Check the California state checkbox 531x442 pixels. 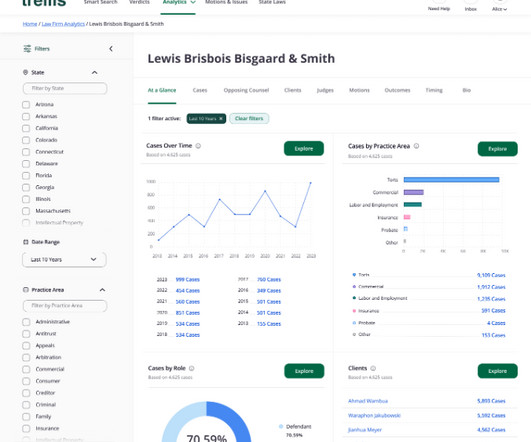[26, 128]
